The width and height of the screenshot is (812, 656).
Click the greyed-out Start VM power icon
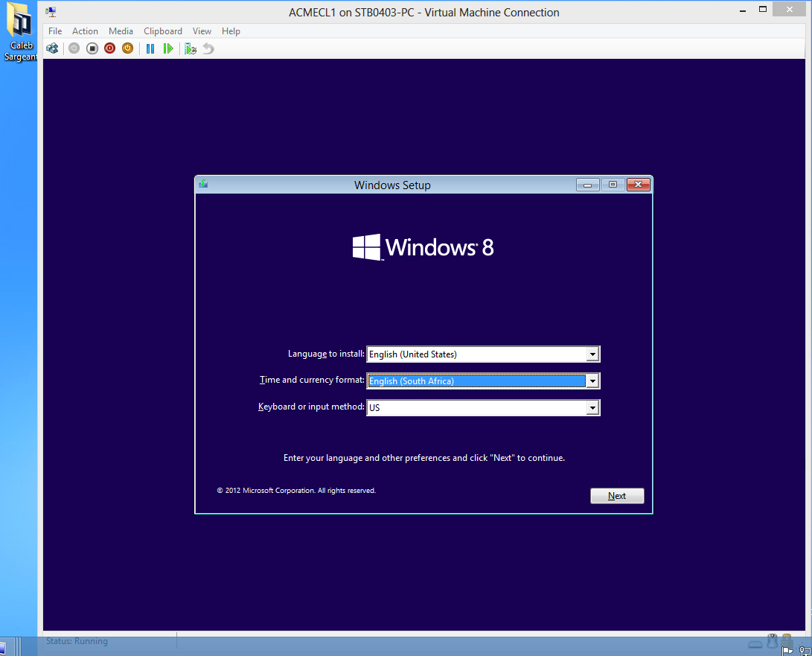74,48
